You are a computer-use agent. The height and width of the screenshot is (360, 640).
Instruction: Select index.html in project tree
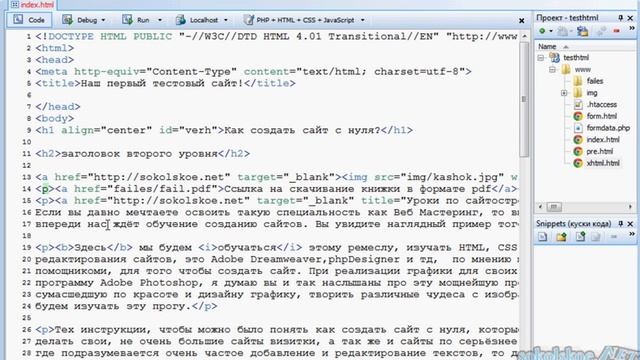[603, 140]
